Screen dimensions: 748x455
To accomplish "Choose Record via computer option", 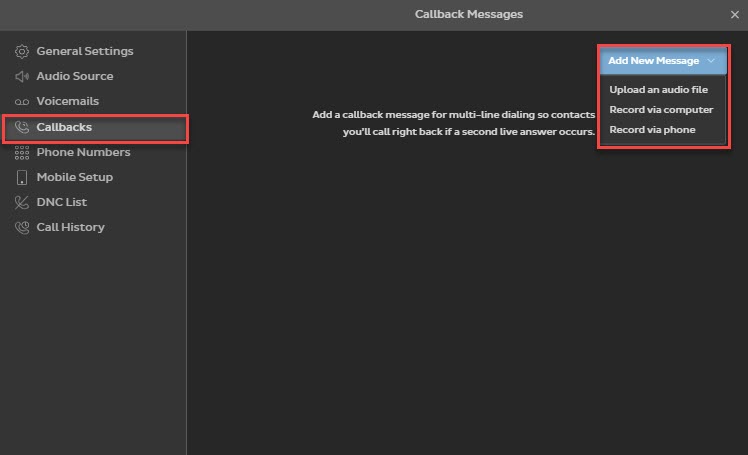I will point(661,110).
